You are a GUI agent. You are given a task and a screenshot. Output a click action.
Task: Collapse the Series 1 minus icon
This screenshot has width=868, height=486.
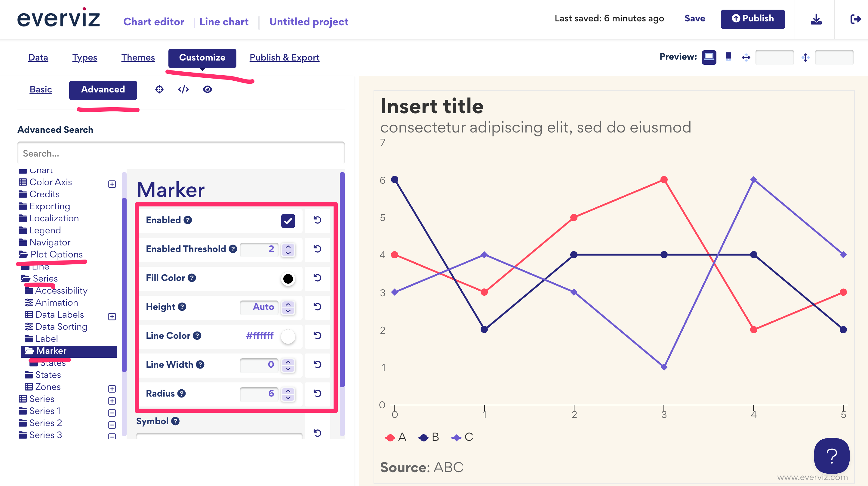pos(112,413)
